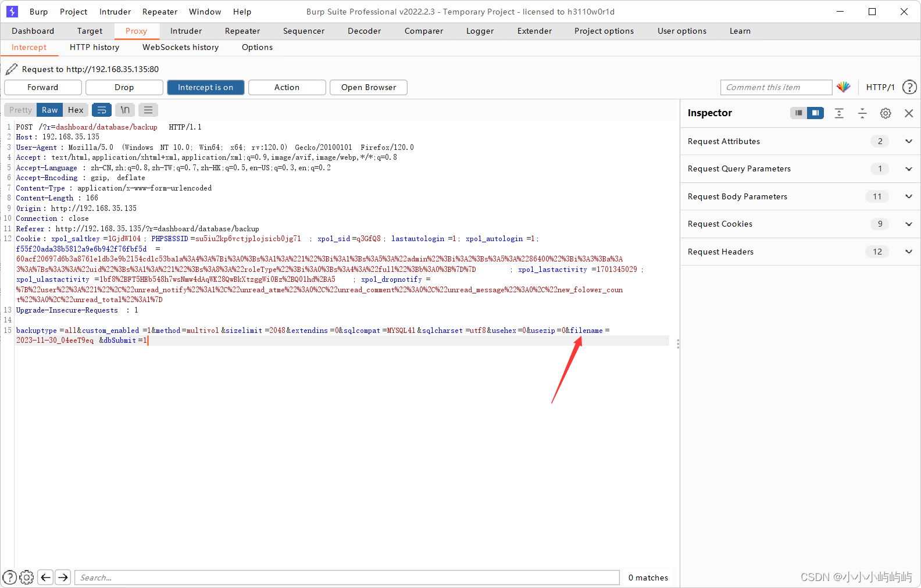The width and height of the screenshot is (921, 588).
Task: Select the Hex view mode
Action: pyautogui.click(x=76, y=110)
